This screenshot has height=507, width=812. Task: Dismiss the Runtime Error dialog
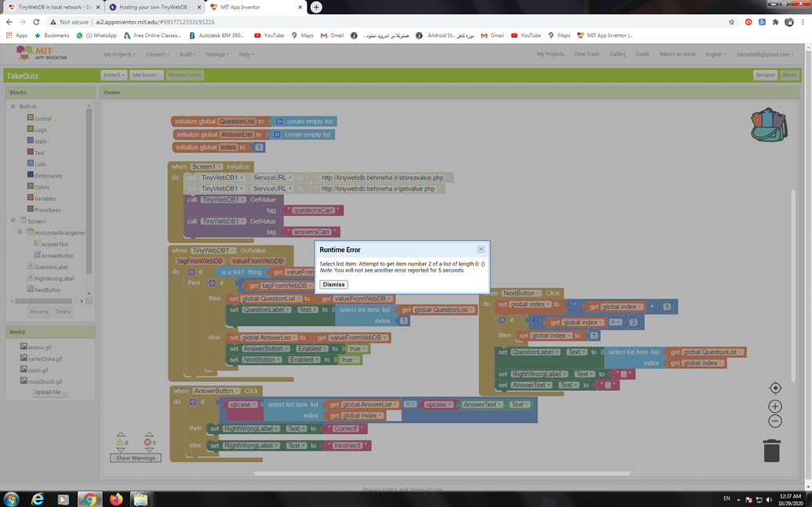333,284
